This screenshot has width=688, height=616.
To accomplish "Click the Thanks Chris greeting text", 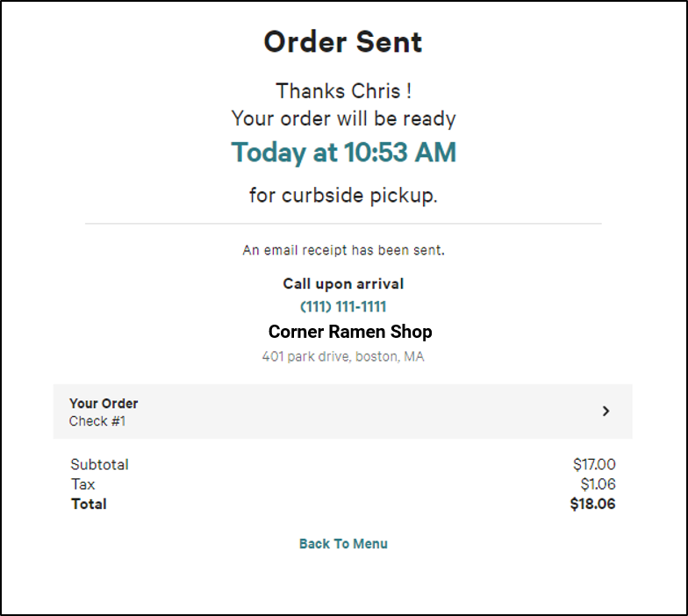I will (x=344, y=91).
